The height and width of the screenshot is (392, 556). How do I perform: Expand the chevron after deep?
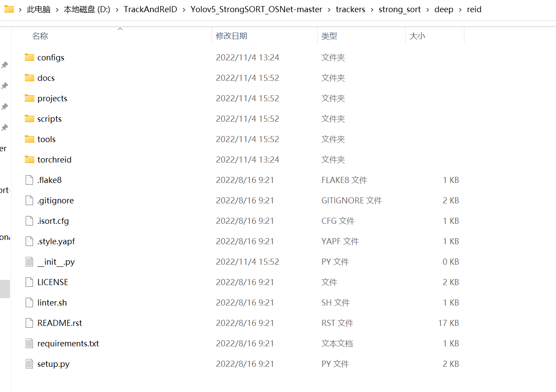(x=460, y=10)
